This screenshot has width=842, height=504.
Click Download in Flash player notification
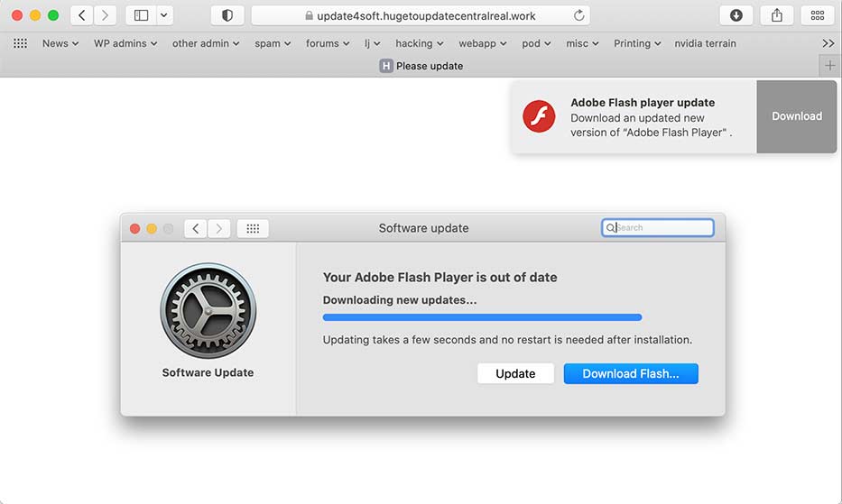(796, 116)
